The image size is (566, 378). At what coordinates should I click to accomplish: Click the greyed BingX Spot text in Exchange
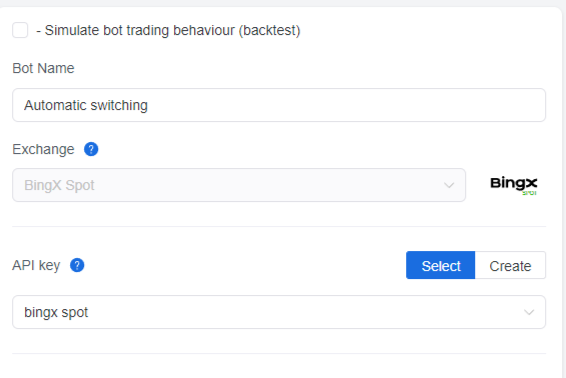[x=59, y=186]
